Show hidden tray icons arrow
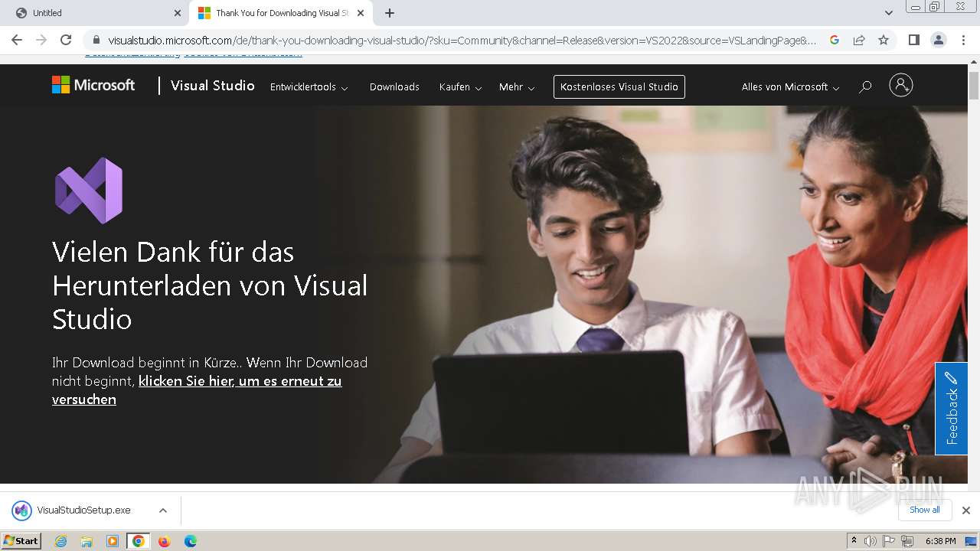 [x=854, y=540]
